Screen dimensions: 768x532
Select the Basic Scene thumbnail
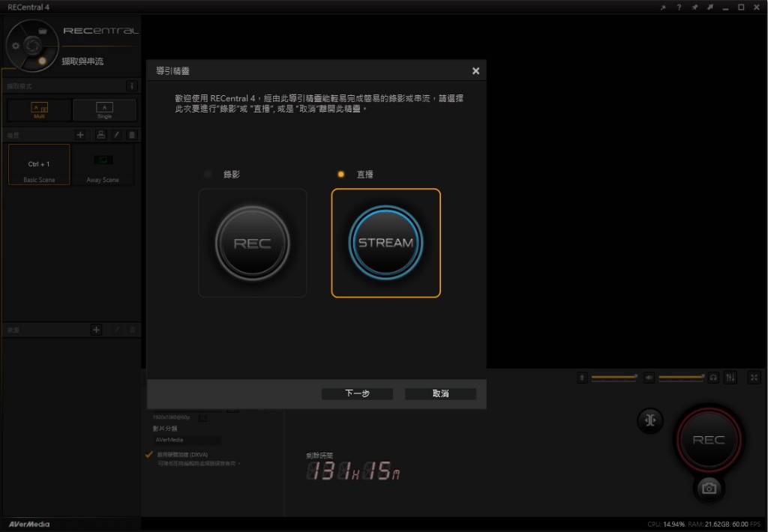[39, 164]
